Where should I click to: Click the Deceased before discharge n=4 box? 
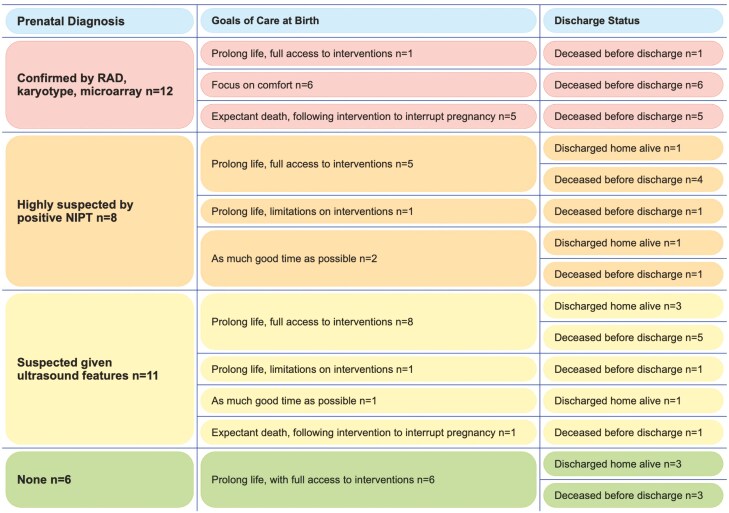pos(633,180)
